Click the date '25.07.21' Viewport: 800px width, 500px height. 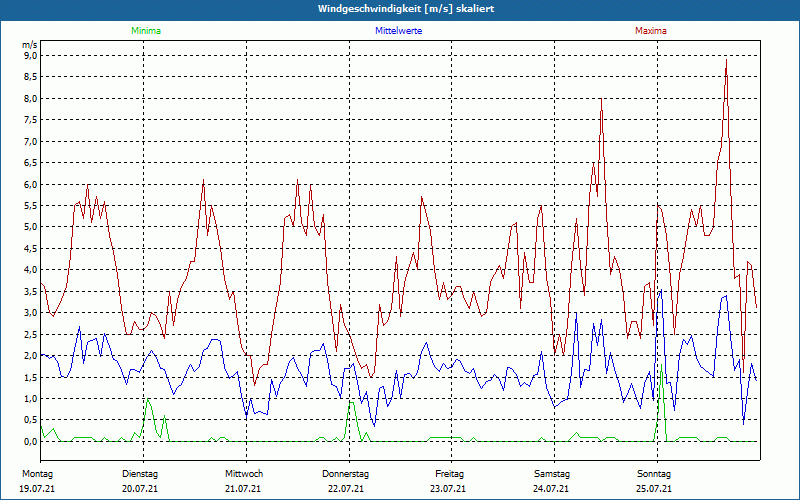click(x=654, y=489)
